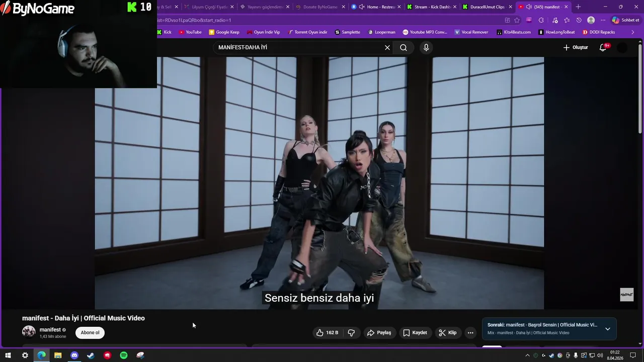
Task: Open Steam from the taskbar
Action: coord(91,355)
